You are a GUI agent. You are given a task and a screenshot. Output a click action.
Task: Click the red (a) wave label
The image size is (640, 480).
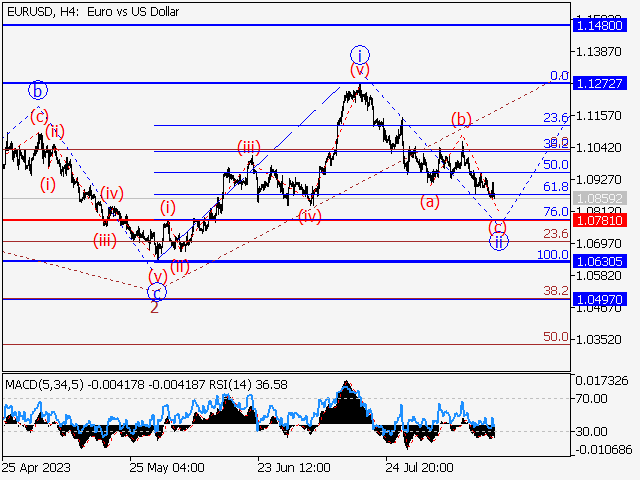pos(430,202)
